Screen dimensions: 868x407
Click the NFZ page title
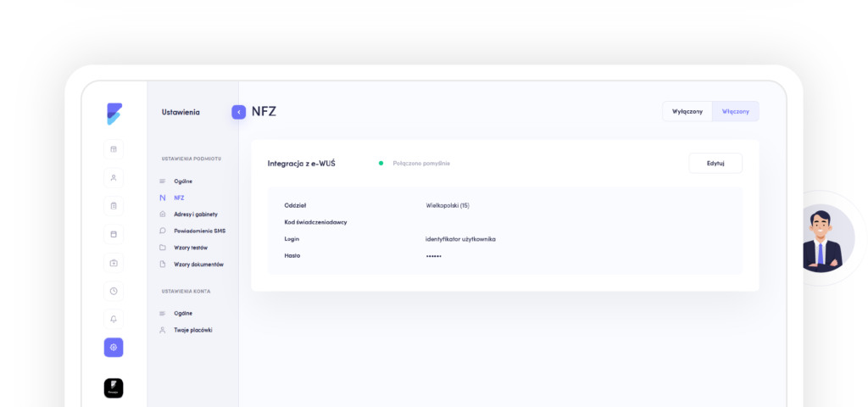point(264,112)
